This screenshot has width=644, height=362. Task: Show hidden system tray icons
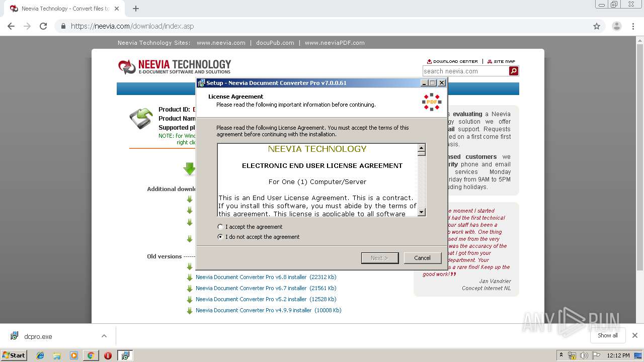point(561,355)
